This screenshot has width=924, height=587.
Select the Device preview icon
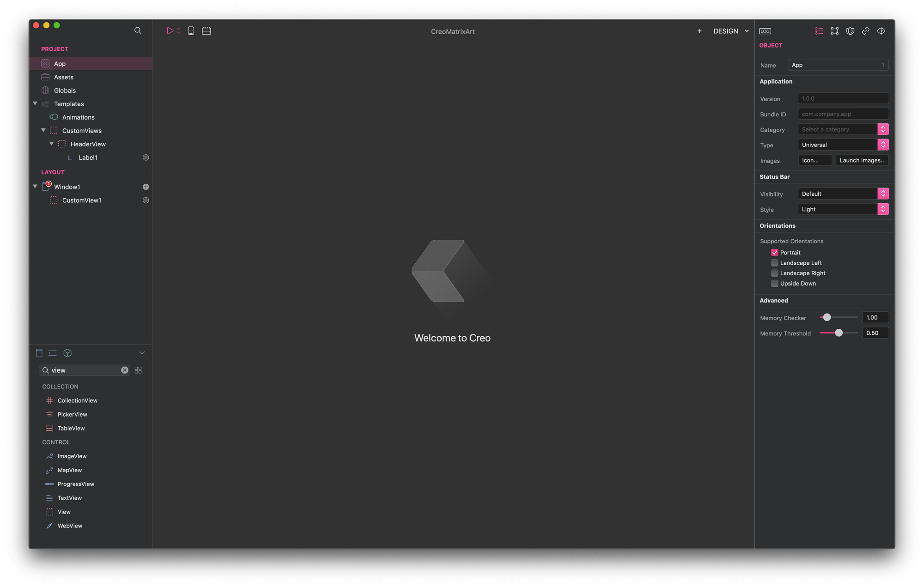tap(191, 30)
